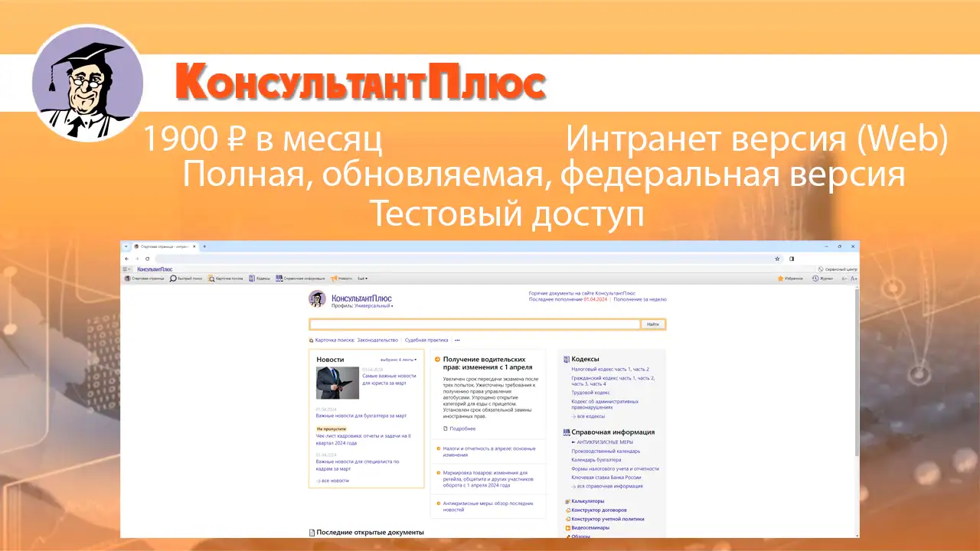Open Стартовая страница toolbar item
Image resolution: width=980 pixels, height=551 pixels.
pyautogui.click(x=145, y=279)
